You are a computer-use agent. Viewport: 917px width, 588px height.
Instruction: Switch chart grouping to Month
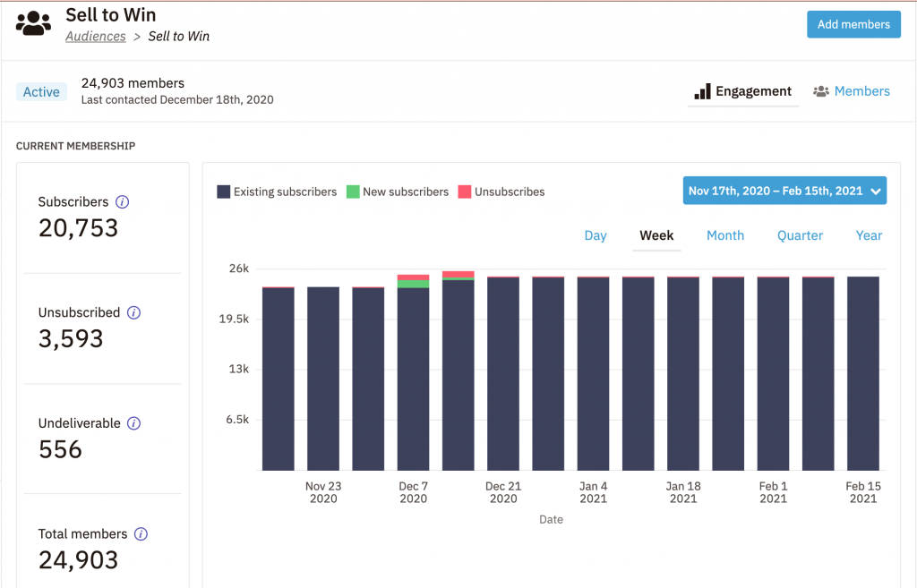pyautogui.click(x=725, y=235)
